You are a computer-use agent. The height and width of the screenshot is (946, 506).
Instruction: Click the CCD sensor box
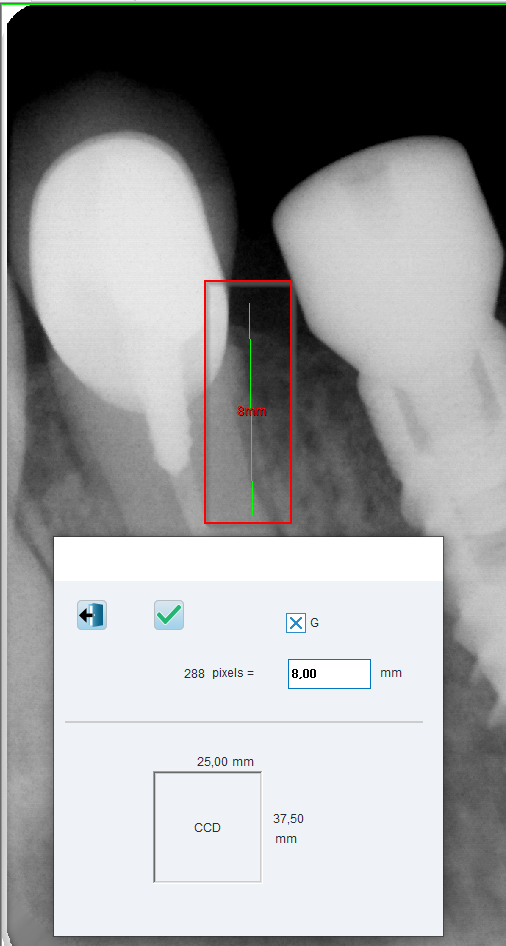pos(207,827)
